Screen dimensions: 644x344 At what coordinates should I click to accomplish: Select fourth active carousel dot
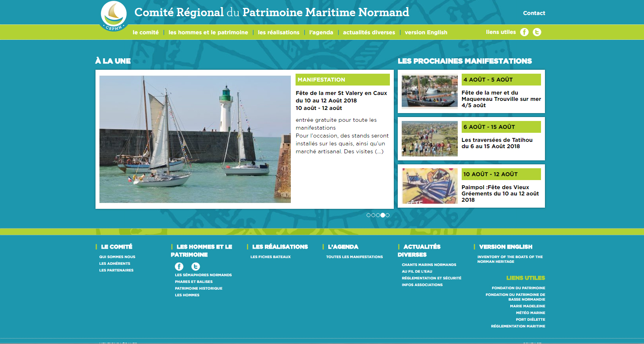coord(383,215)
